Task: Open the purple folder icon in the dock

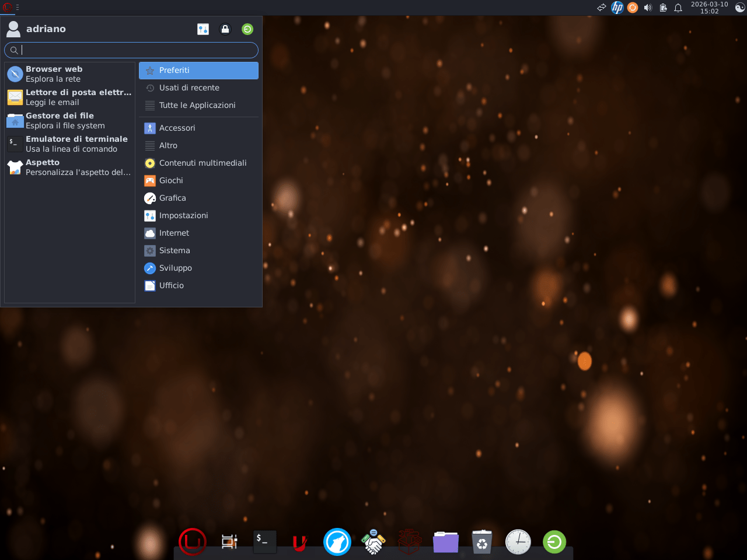Action: coord(446,542)
